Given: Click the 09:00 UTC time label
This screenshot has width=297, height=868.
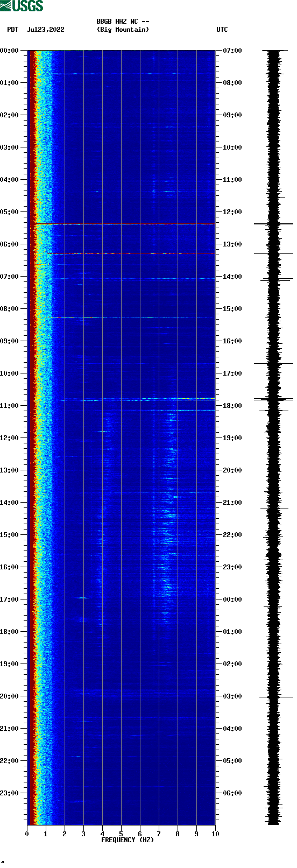Looking at the screenshot, I should tap(232, 115).
